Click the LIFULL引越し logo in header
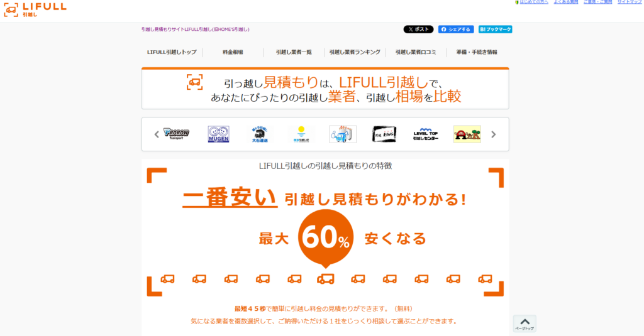The height and width of the screenshot is (336, 644). 35,9
